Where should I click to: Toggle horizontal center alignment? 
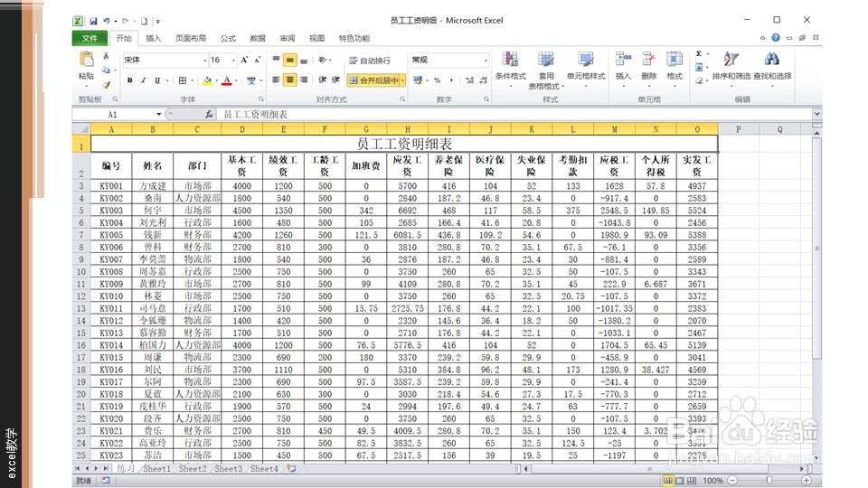[290, 80]
